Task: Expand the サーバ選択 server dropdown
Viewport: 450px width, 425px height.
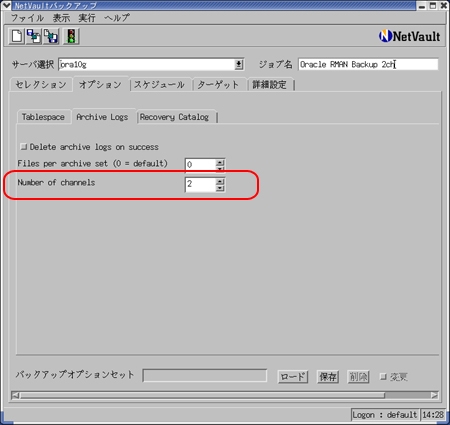Action: point(239,64)
